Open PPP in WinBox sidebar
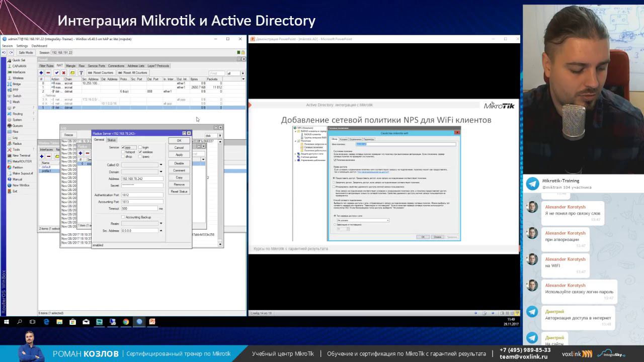 (x=16, y=90)
